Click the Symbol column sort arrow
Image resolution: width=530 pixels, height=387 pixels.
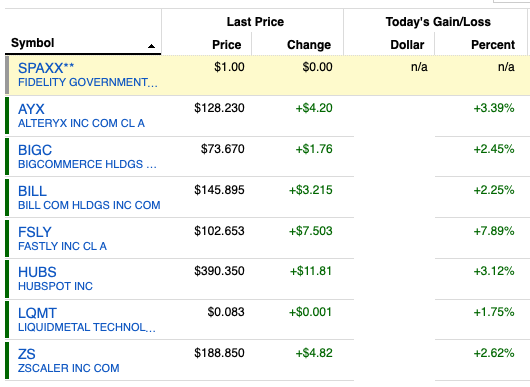pos(151,46)
